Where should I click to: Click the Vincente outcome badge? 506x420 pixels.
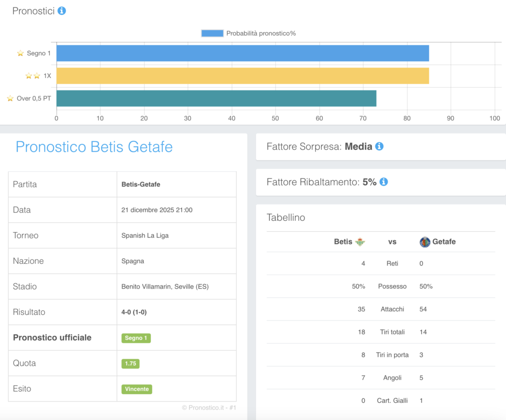(x=137, y=389)
